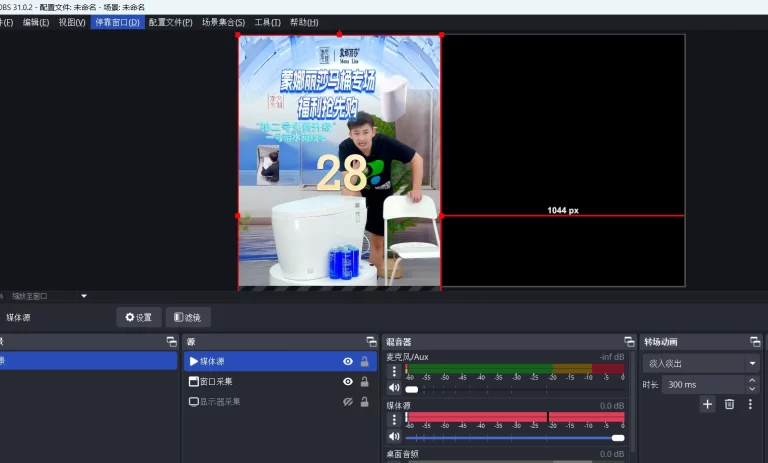Mute the 媒体源 audio speaker icon
Viewport: 768px width, 463px height.
(x=393, y=436)
